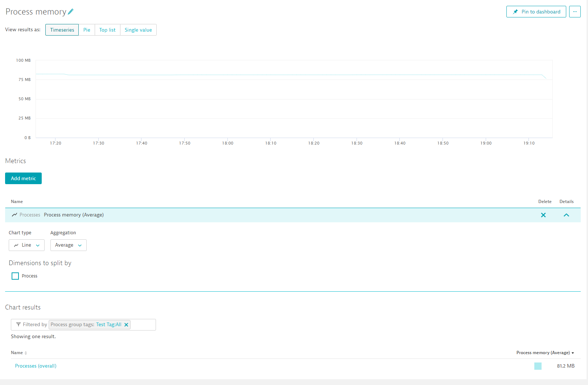Open the Aggregation Average dropdown
The height and width of the screenshot is (385, 588).
click(x=68, y=245)
